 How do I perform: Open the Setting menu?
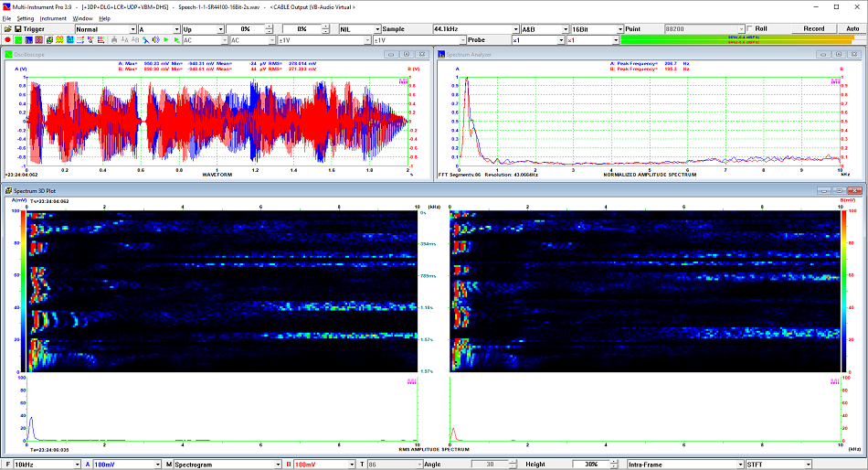(25, 18)
